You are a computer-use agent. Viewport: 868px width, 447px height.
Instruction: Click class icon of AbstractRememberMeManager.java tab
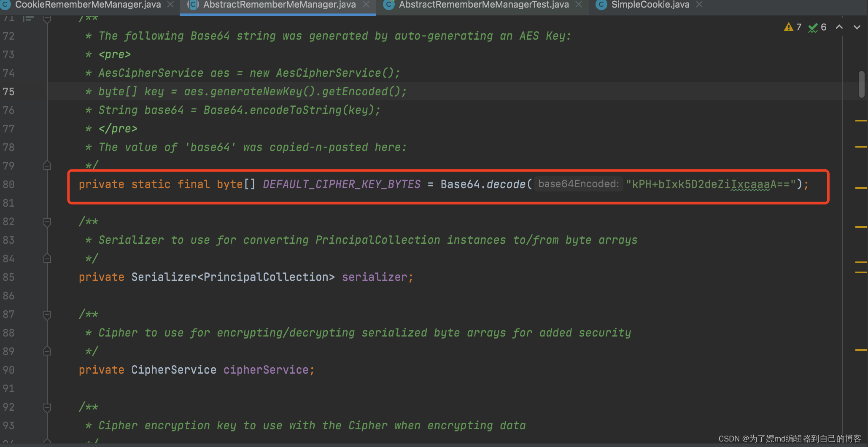(x=193, y=5)
